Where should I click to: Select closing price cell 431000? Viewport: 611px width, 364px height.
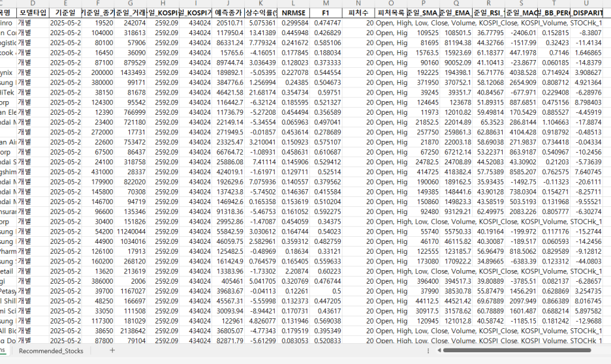click(x=98, y=172)
